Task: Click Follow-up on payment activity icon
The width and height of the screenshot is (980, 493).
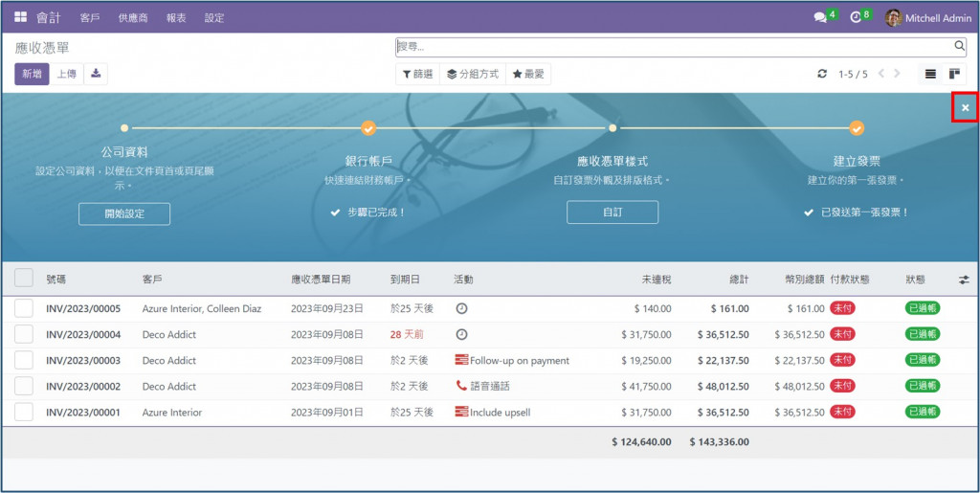Action: (x=461, y=360)
